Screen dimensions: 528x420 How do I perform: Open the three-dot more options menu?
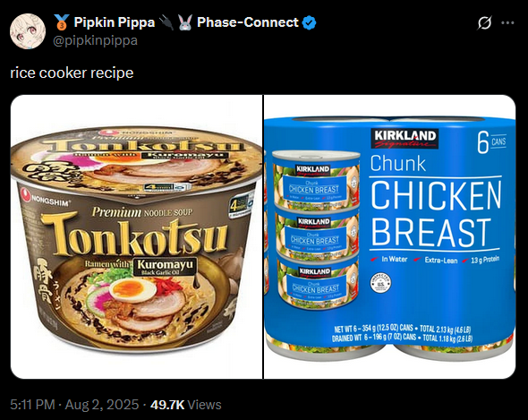pyautogui.click(x=507, y=23)
